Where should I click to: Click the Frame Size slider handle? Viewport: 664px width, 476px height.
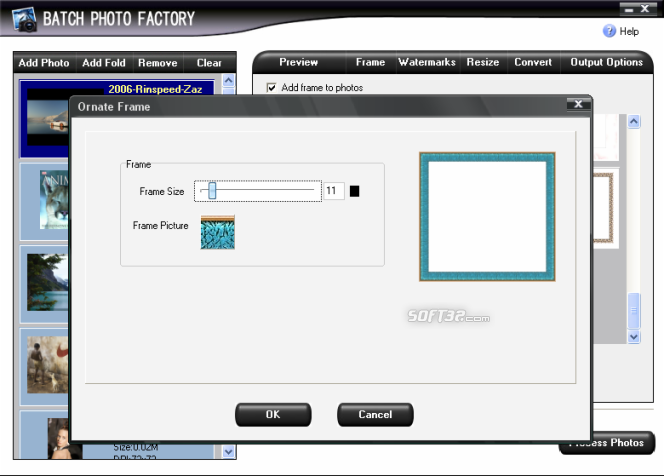point(212,191)
